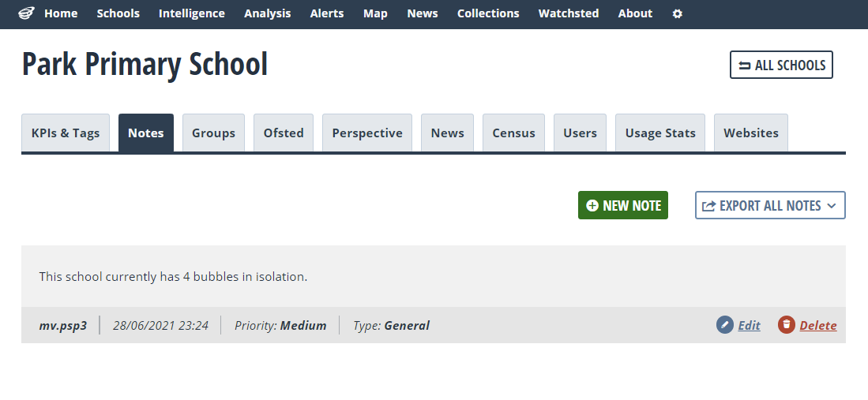Click the Edit link for the note

[x=749, y=325]
